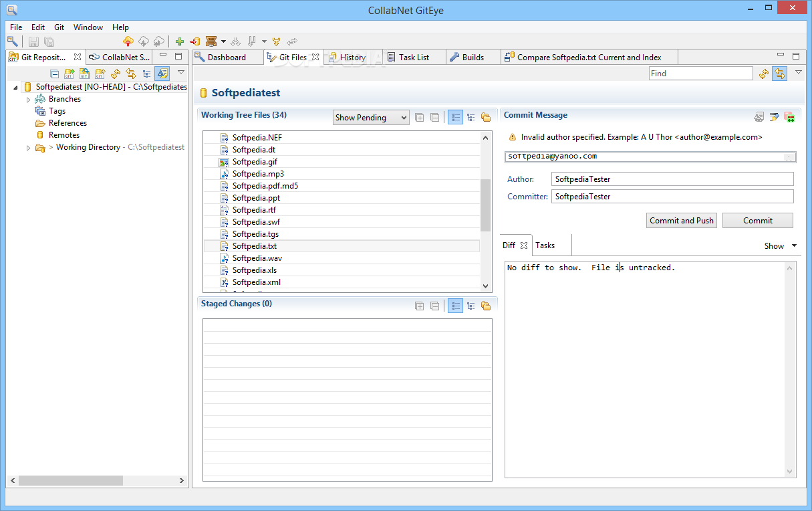Open the File menu
The width and height of the screenshot is (812, 511).
(16, 27)
